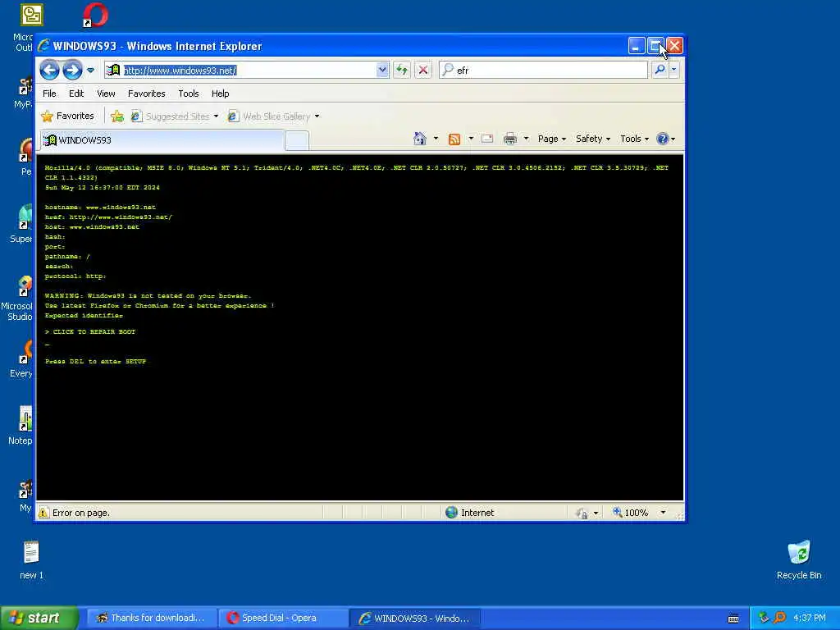Image resolution: width=840 pixels, height=630 pixels.
Task: Click the network tray icon near clock
Action: click(x=765, y=618)
